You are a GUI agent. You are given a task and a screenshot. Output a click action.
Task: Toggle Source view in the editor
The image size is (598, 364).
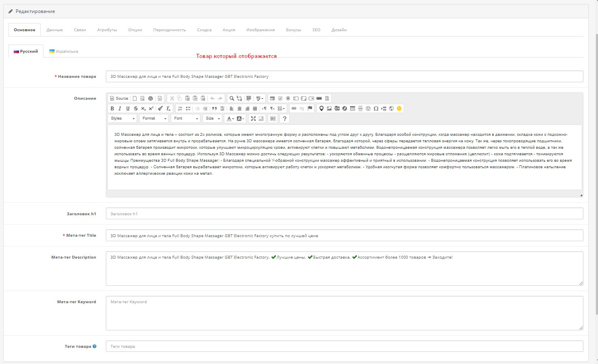click(119, 98)
